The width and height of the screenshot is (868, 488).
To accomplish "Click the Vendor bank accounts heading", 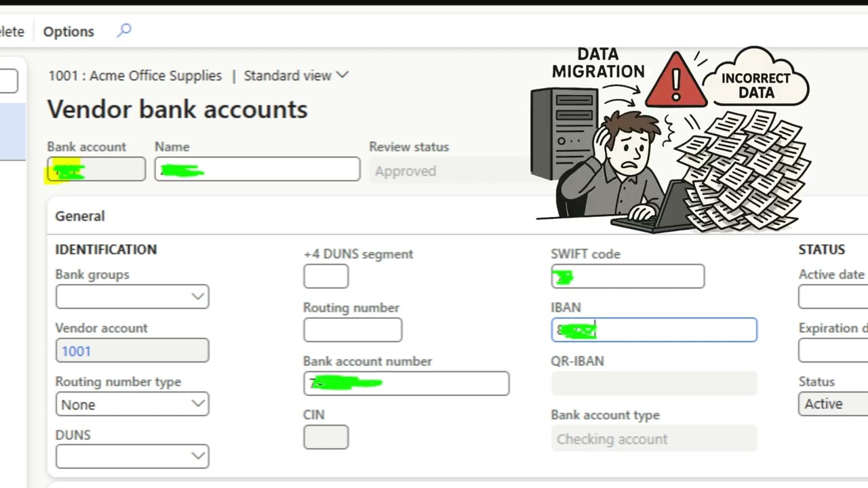I will [178, 109].
